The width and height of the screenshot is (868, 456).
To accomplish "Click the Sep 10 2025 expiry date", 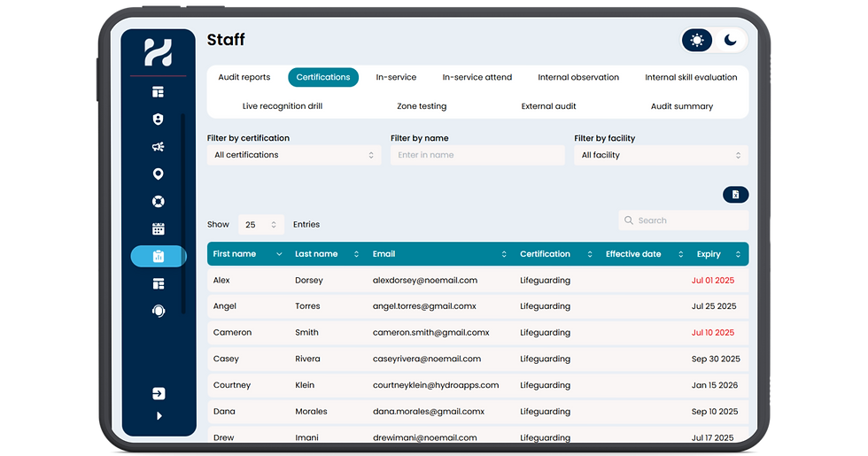I will click(715, 411).
